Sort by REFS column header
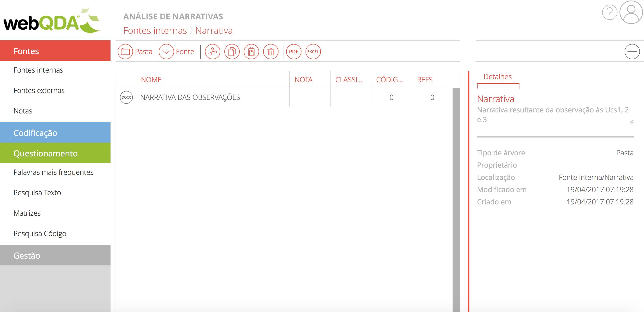Screen dimensions: 644x312 425,80
